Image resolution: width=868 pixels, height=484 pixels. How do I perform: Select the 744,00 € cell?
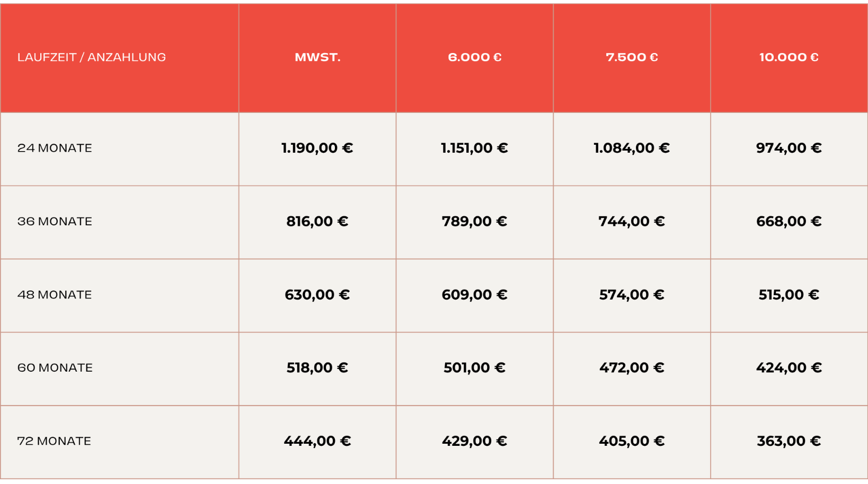click(x=632, y=222)
